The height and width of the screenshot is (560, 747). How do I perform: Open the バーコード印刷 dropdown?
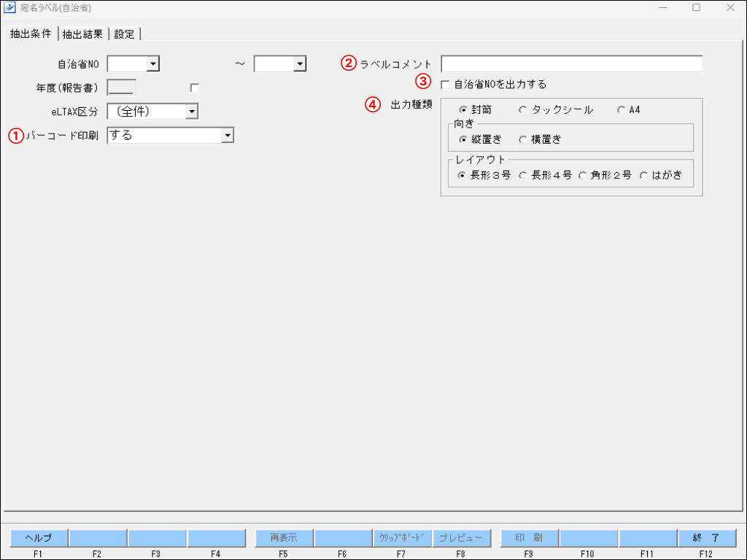[228, 136]
